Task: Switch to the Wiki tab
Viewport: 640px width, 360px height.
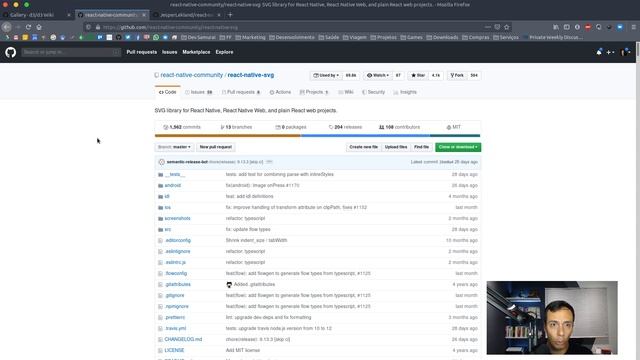Action: point(346,92)
